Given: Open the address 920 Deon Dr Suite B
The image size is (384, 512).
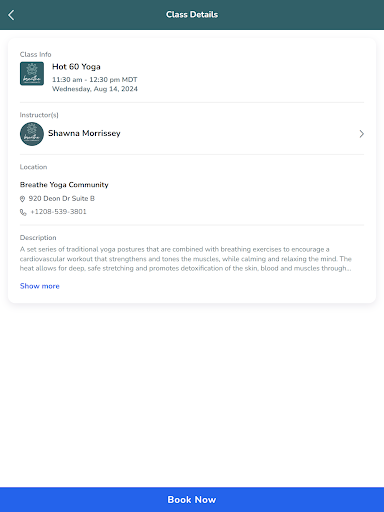Looking at the screenshot, I should pos(62,199).
